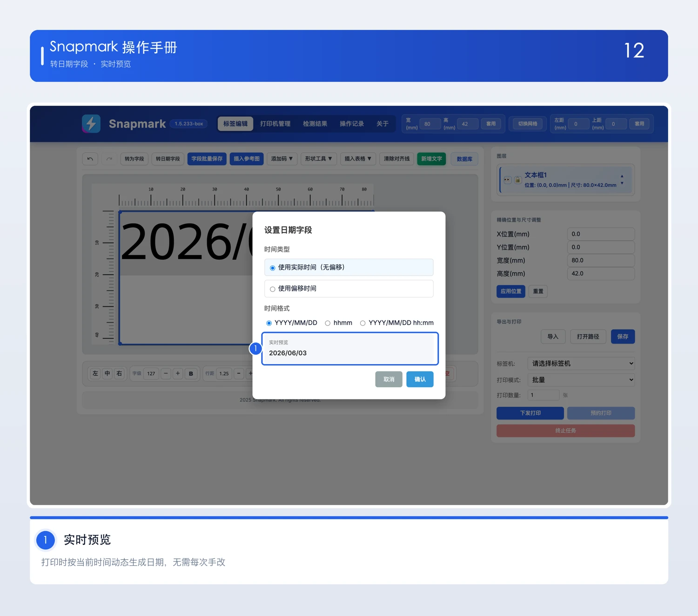The width and height of the screenshot is (698, 616).
Task: Open the 添加码 dropdown
Action: click(282, 159)
